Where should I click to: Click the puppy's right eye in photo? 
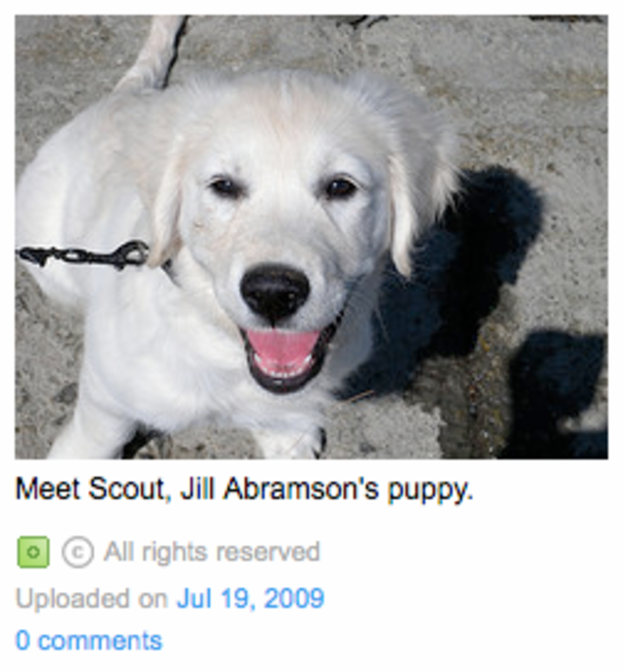(340, 187)
